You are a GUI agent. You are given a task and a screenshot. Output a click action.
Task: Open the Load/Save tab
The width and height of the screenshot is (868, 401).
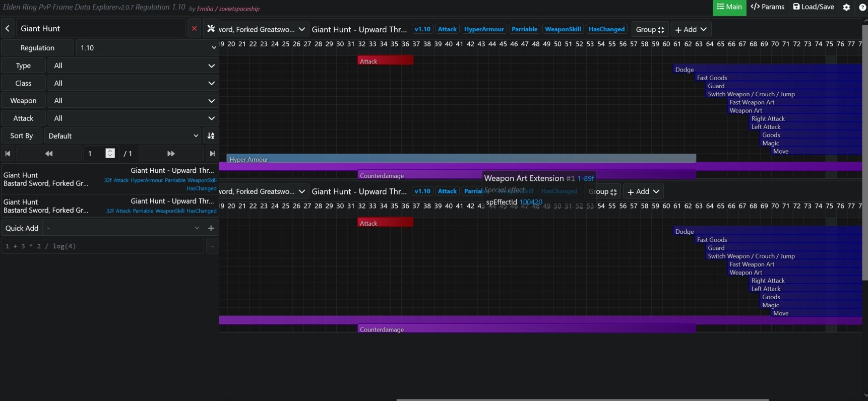[x=814, y=7]
